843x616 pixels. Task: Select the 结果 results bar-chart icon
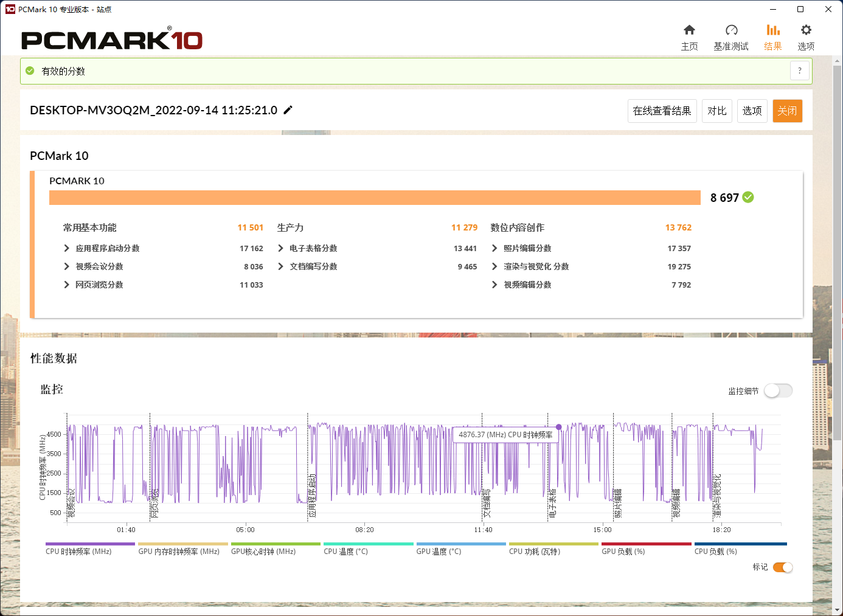(773, 30)
